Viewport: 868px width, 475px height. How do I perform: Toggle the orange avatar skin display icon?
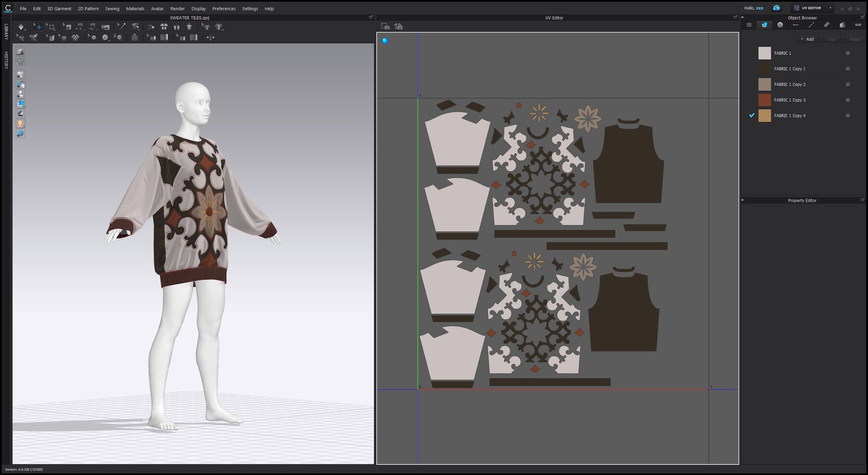(x=20, y=124)
